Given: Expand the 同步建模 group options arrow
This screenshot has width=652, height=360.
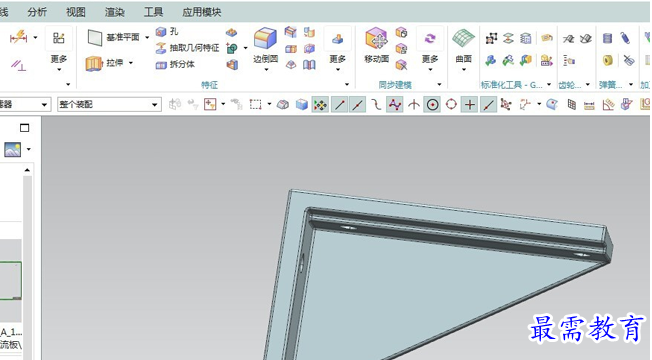Looking at the screenshot, I should tap(440, 84).
